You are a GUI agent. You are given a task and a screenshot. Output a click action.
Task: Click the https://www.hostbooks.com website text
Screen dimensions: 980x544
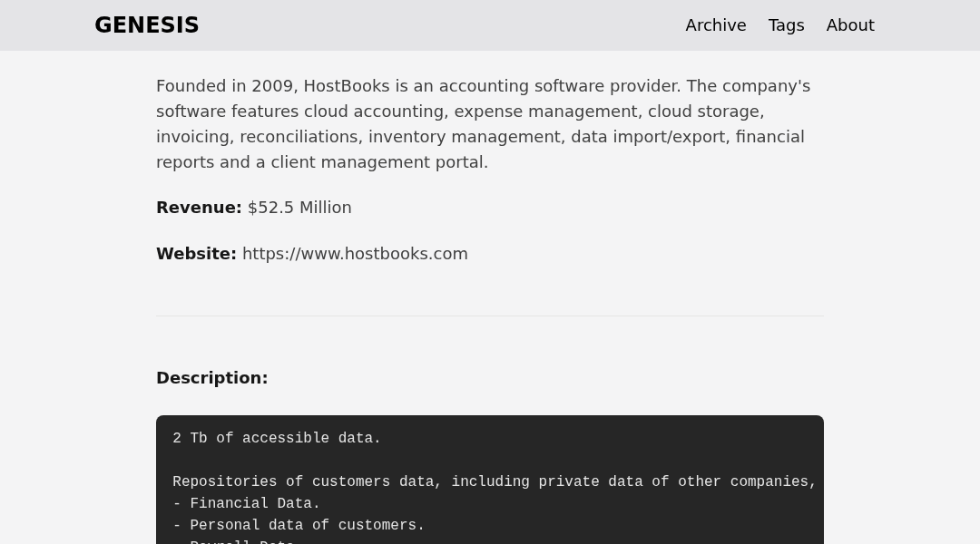pyautogui.click(x=355, y=254)
